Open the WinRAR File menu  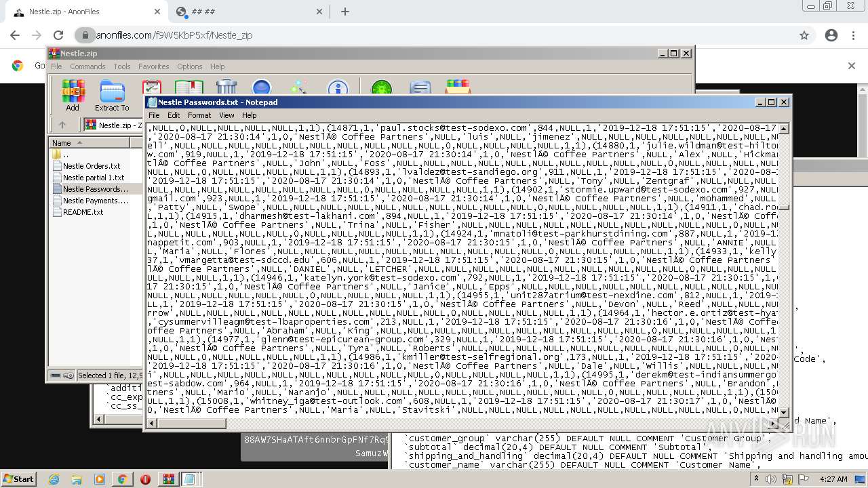[56, 66]
